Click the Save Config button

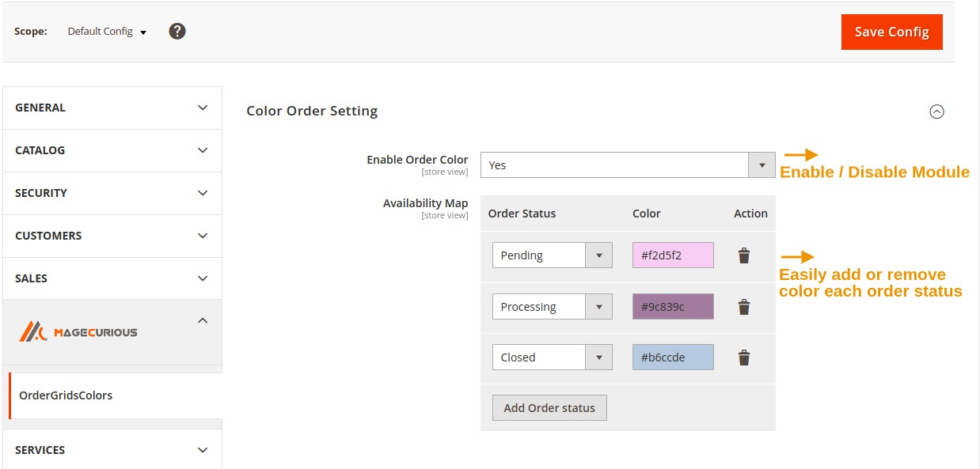pos(891,32)
